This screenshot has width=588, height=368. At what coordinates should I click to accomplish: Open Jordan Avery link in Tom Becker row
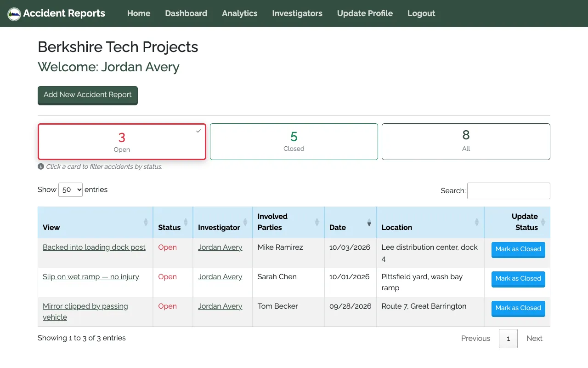(220, 306)
